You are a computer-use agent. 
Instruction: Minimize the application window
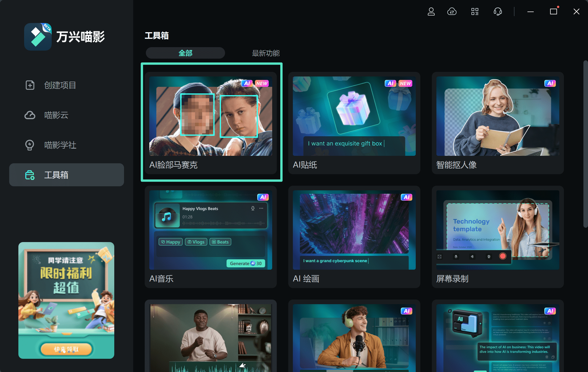click(x=531, y=11)
